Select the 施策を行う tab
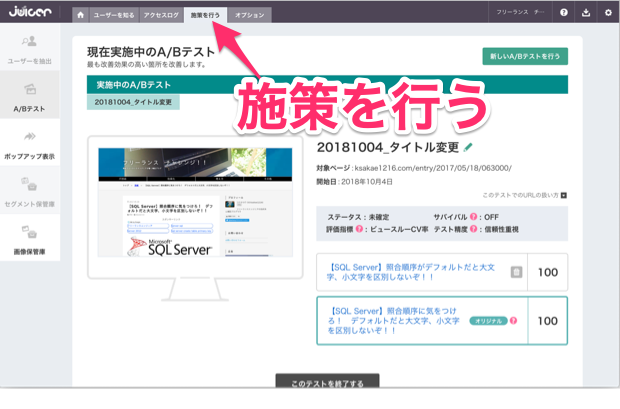The height and width of the screenshot is (409, 620). click(205, 15)
